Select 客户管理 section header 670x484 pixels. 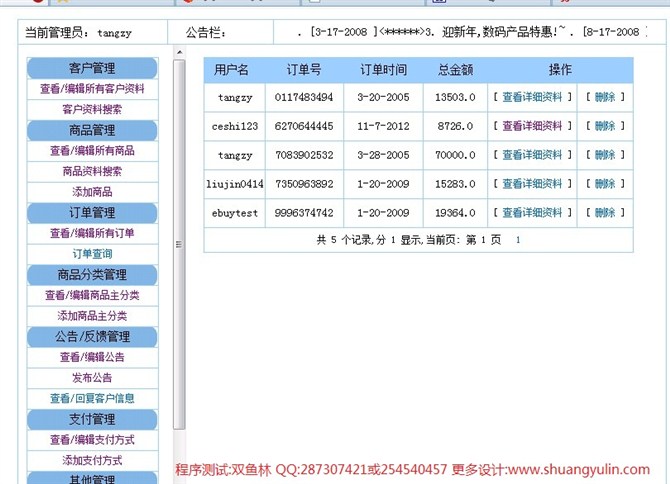pos(92,68)
